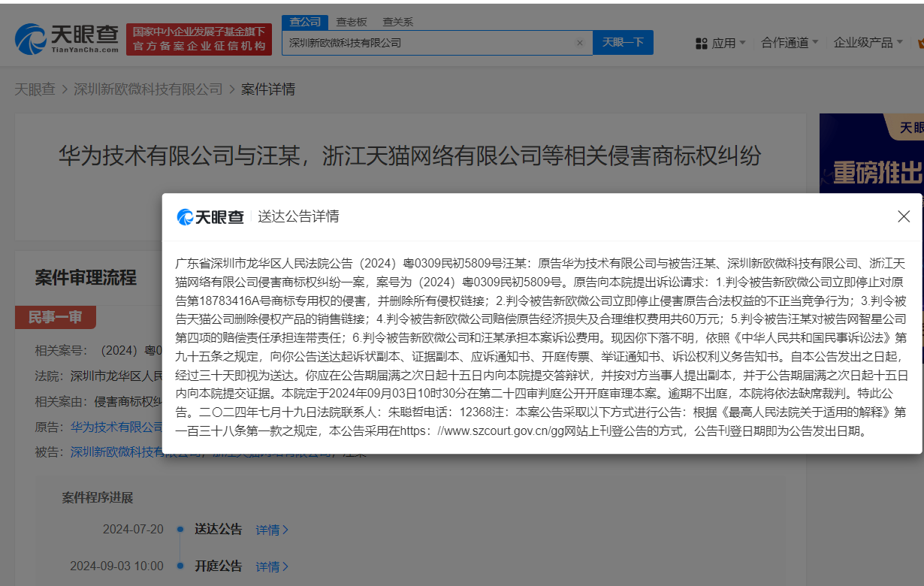924x586 pixels.
Task: Click the 案件详情 breadcrumb text
Action: 267,89
